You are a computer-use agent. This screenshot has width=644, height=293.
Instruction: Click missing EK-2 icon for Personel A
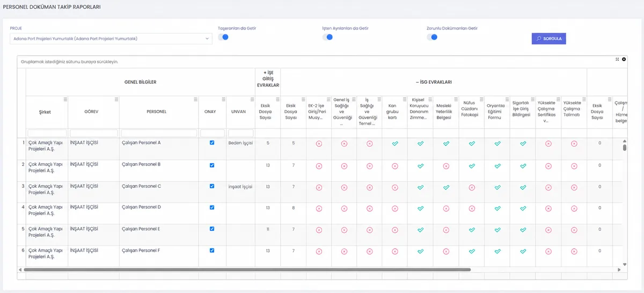[319, 144]
